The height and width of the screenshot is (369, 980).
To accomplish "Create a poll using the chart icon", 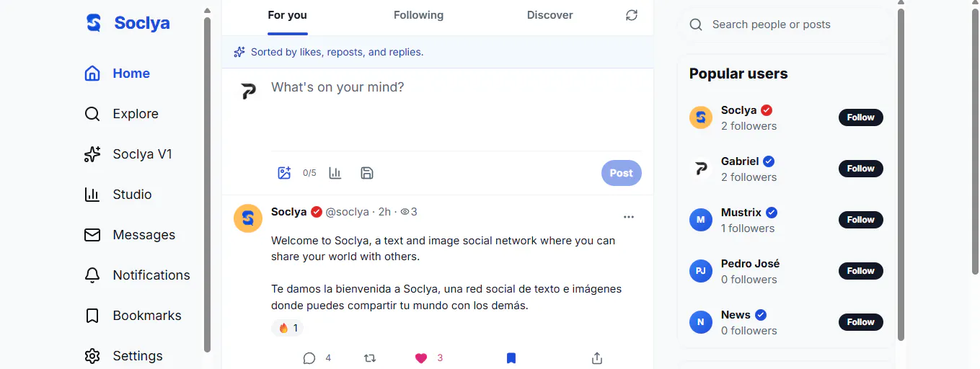I will click(335, 173).
